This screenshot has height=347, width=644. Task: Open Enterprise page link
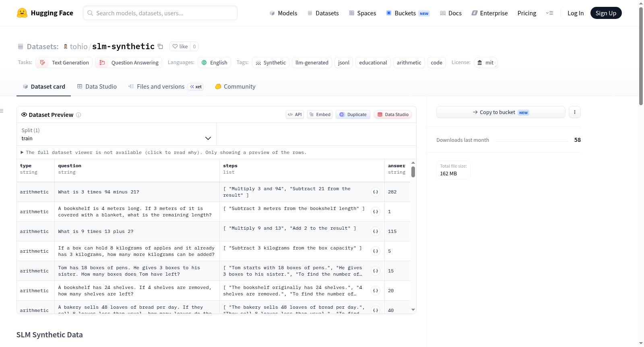point(490,13)
